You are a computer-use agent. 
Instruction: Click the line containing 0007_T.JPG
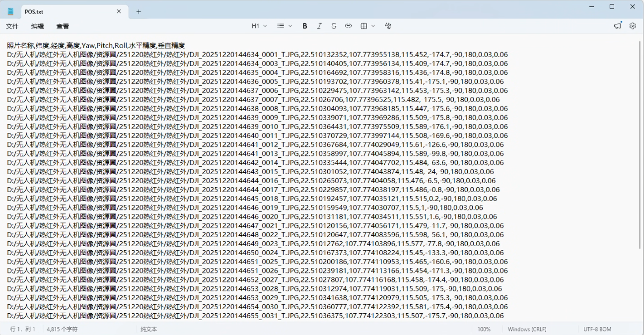[253, 99]
